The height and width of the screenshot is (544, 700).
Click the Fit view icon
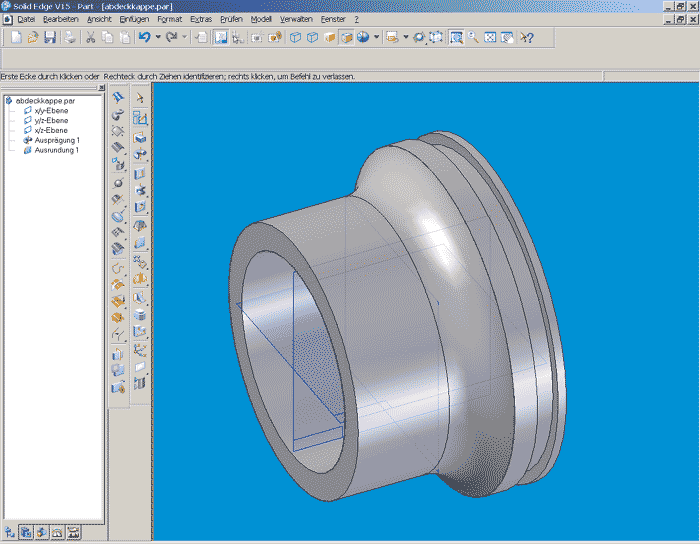(490, 37)
